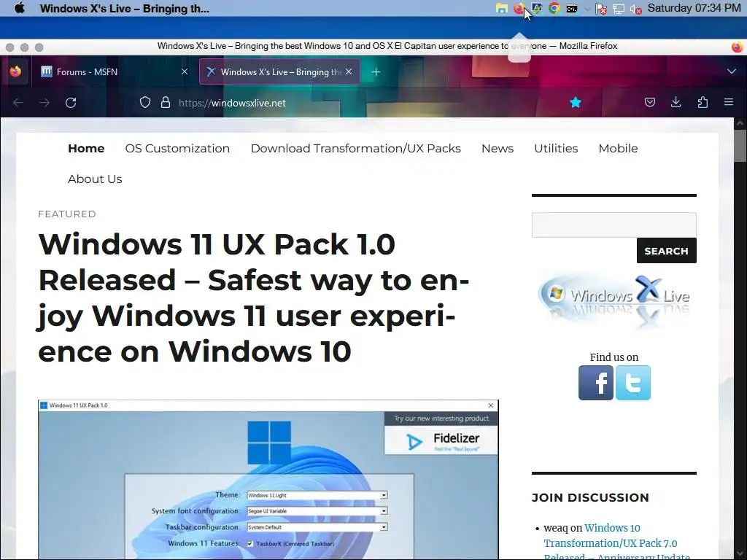Screen dimensions: 747x560
Task: Click the scrollbar up arrow
Action: pos(740,123)
